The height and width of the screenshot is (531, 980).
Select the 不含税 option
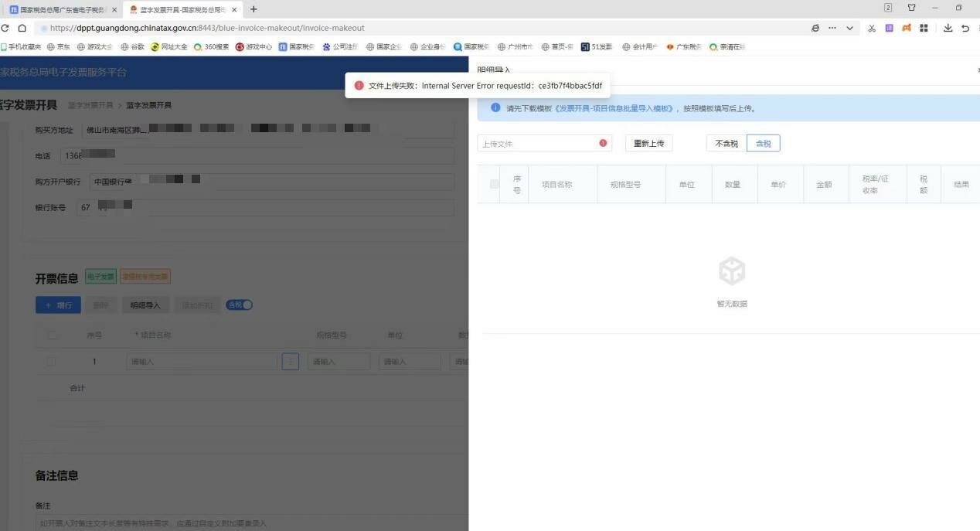tap(726, 143)
